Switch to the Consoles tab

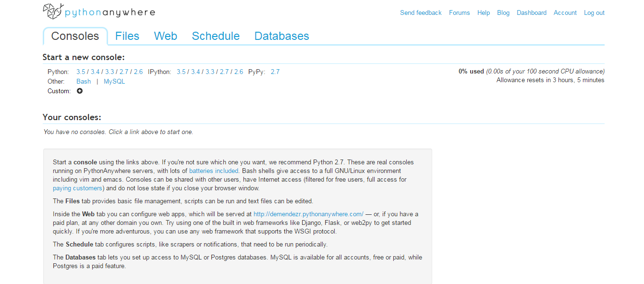[x=75, y=36]
